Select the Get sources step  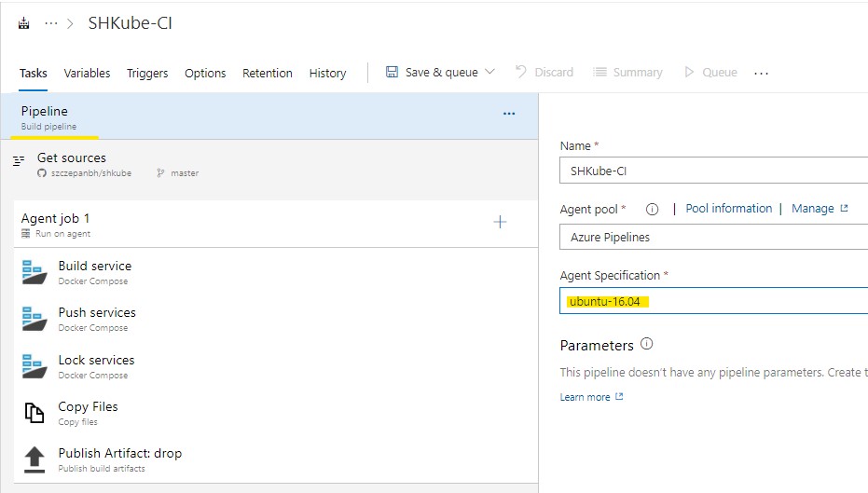click(x=269, y=165)
